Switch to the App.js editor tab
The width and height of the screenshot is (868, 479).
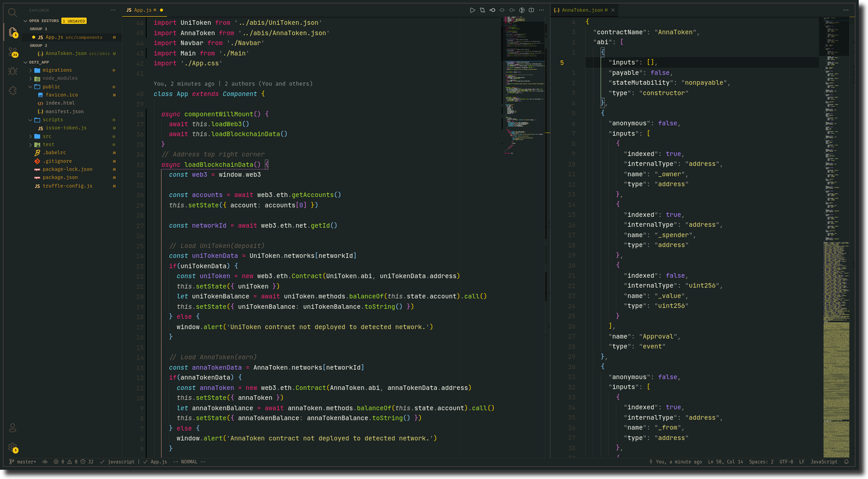(x=144, y=10)
